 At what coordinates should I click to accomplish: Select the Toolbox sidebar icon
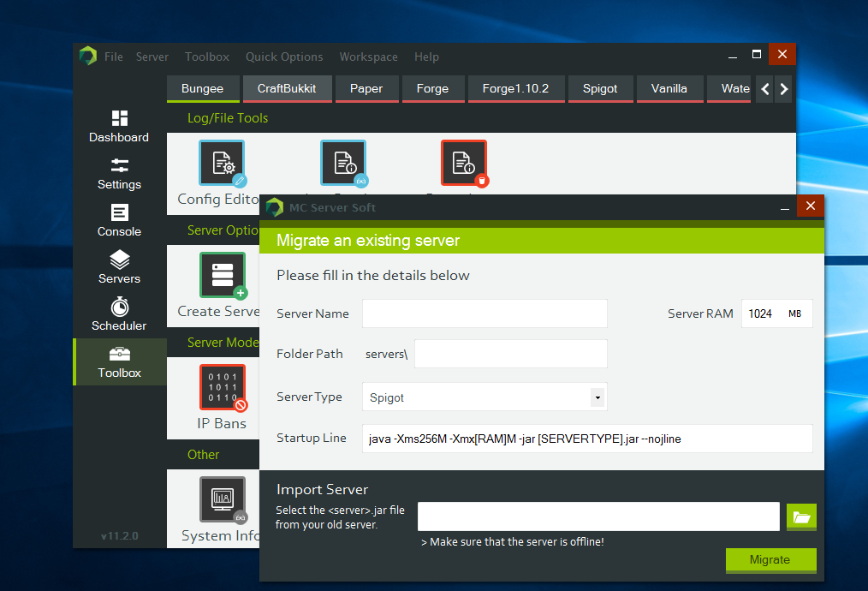[118, 361]
